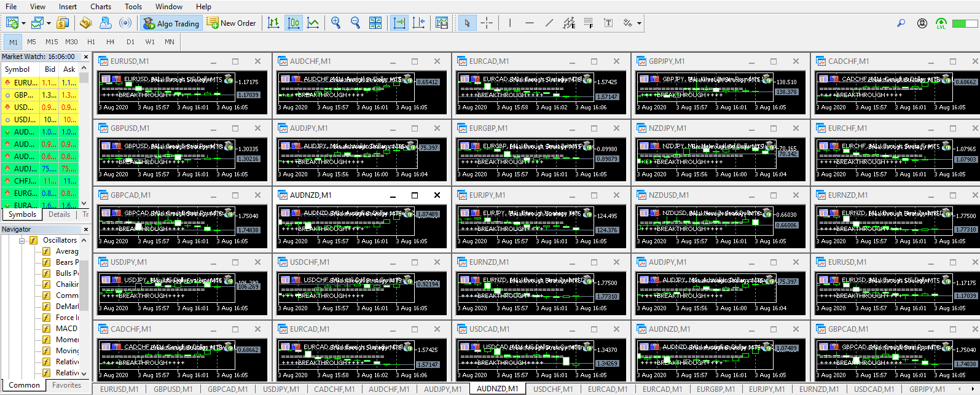Viewport: 980px width, 395px height.
Task: Select the H4 timeframe button
Action: coord(111,42)
